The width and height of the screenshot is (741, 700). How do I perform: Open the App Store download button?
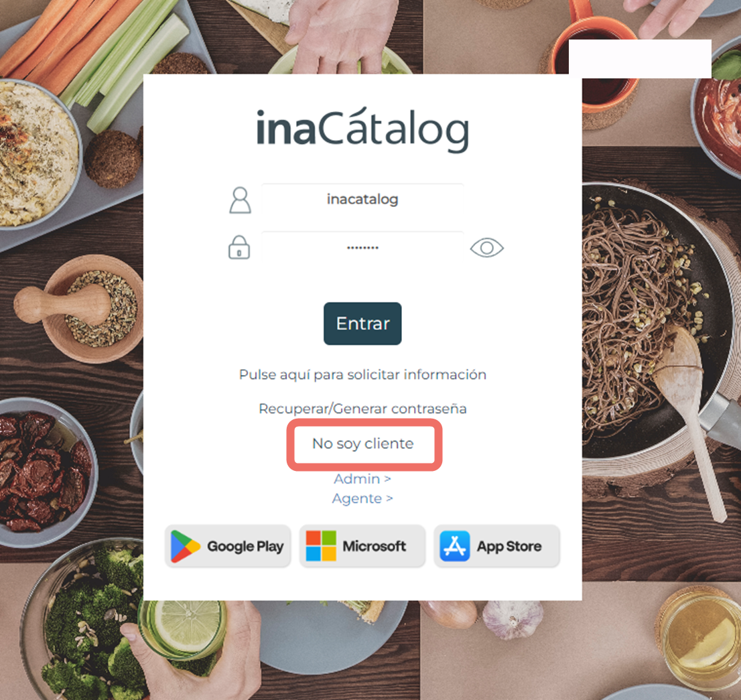coord(496,546)
